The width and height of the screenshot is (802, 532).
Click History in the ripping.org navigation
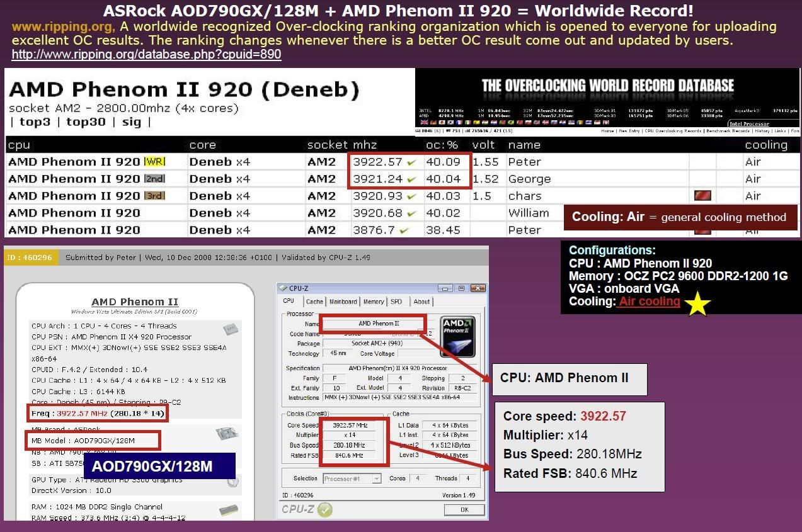click(x=762, y=131)
